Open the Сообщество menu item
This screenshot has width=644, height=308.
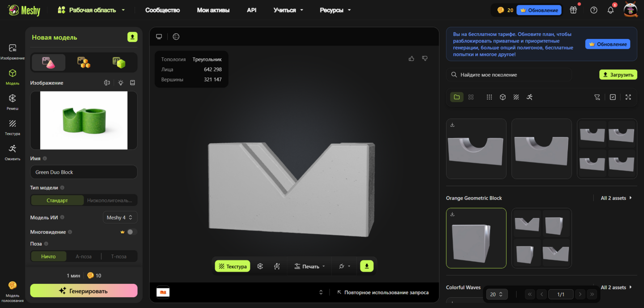(162, 10)
